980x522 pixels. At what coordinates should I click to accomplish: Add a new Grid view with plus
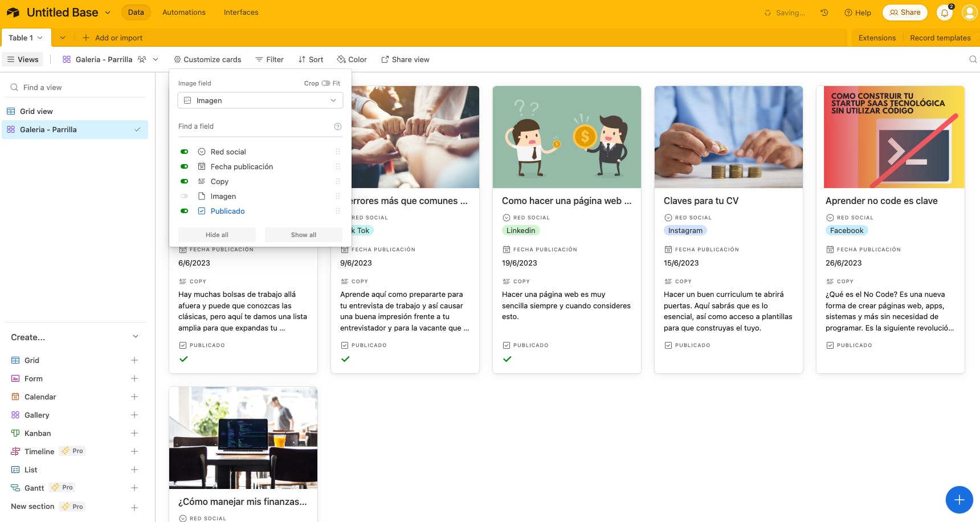[134, 360]
